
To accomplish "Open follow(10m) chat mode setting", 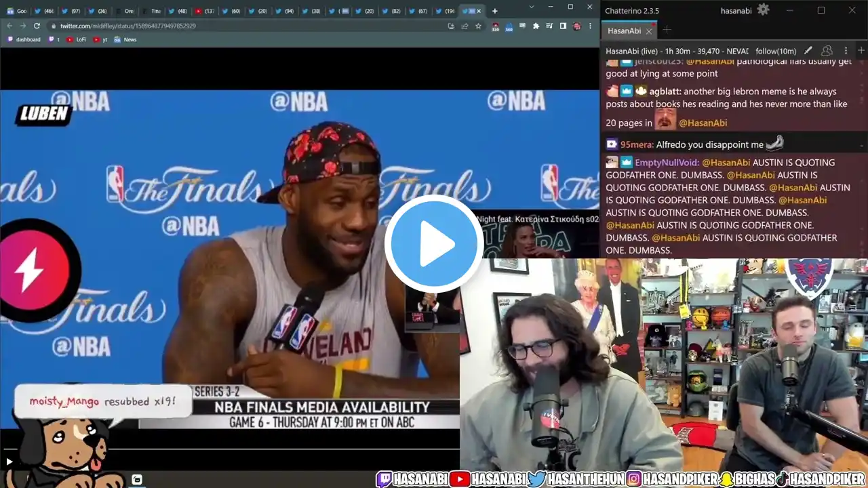I will (776, 51).
